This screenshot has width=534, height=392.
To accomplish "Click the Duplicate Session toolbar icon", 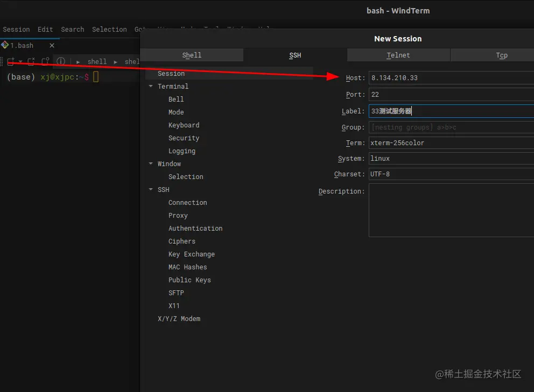I will 45,61.
